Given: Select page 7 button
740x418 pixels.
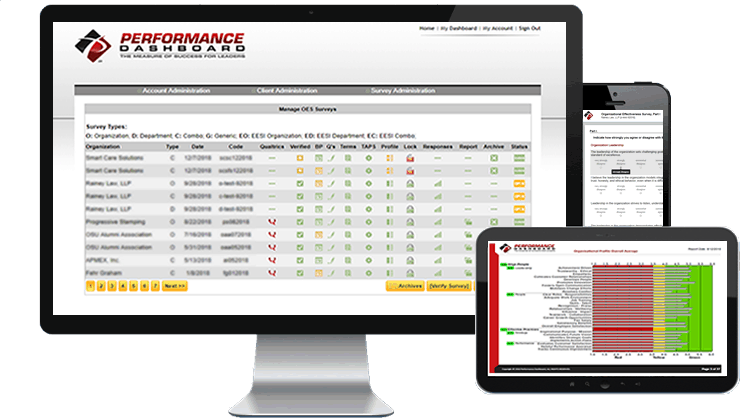Looking at the screenshot, I should coord(155,286).
